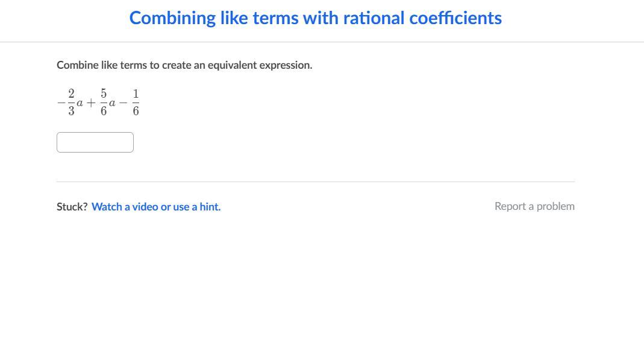This screenshot has width=644, height=351.
Task: Click the denominator 6 beneath the 5
Action: [104, 111]
